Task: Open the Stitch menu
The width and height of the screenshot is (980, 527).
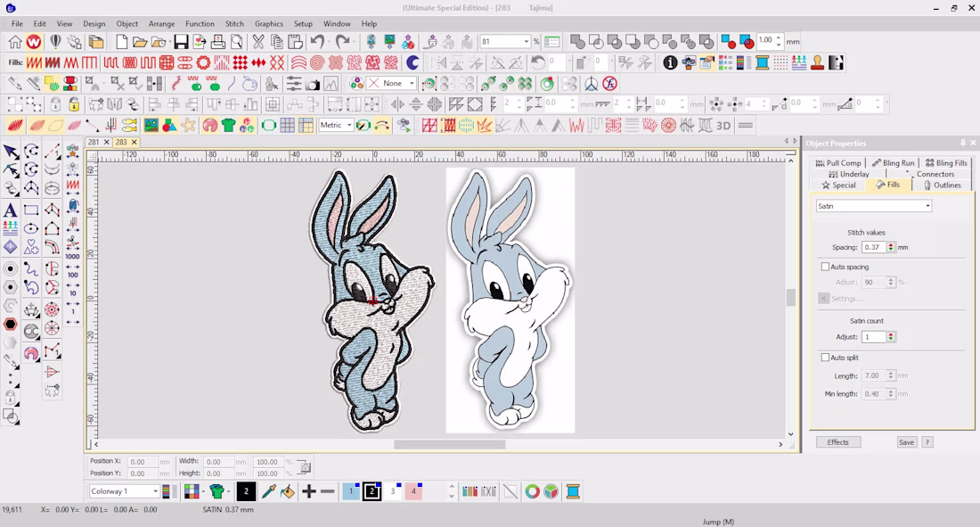Action: tap(234, 24)
